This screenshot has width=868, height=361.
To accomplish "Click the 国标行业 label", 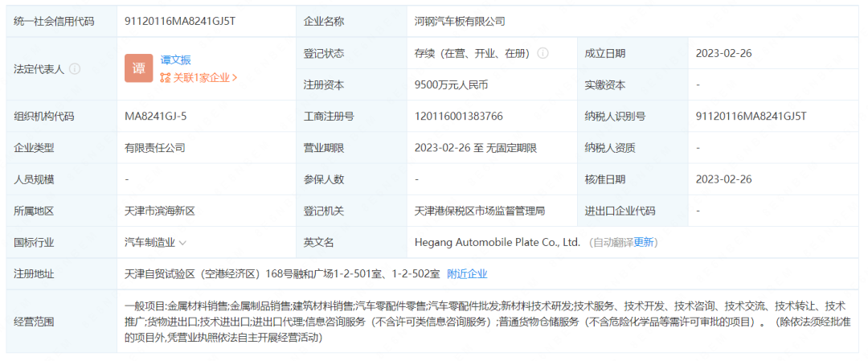I will [x=34, y=243].
